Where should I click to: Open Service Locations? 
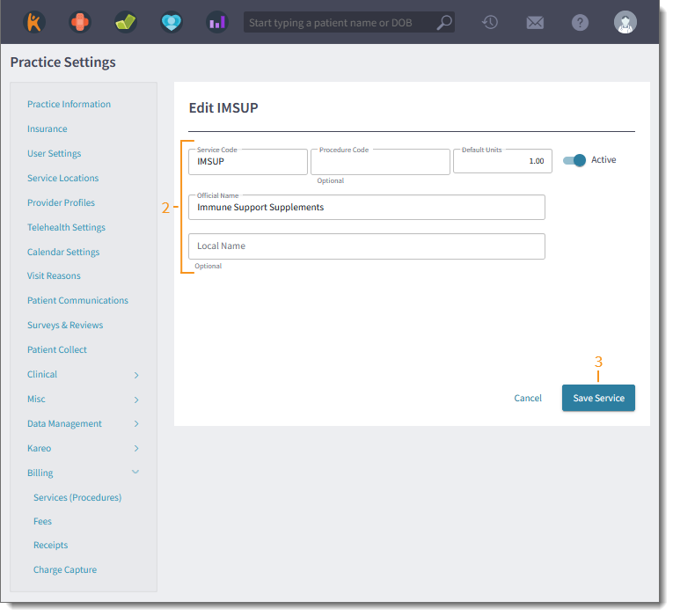tap(63, 178)
